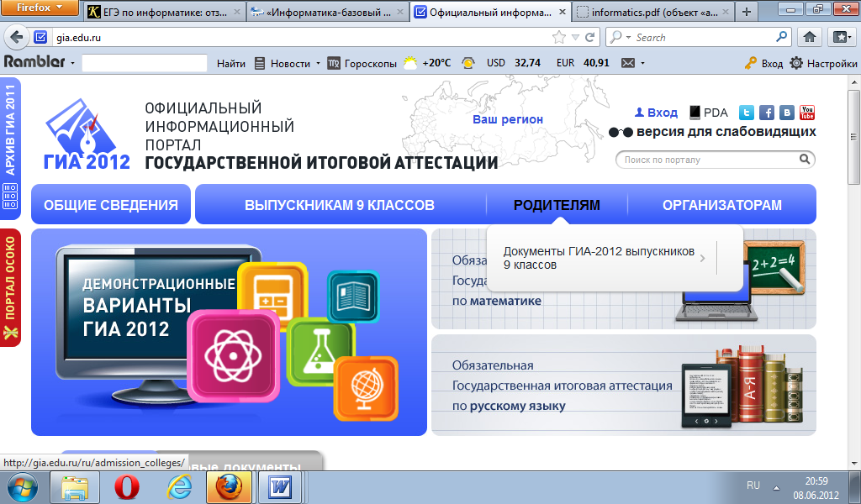Click the Демонстрационные варианты ГИА 2012 banner

point(229,333)
